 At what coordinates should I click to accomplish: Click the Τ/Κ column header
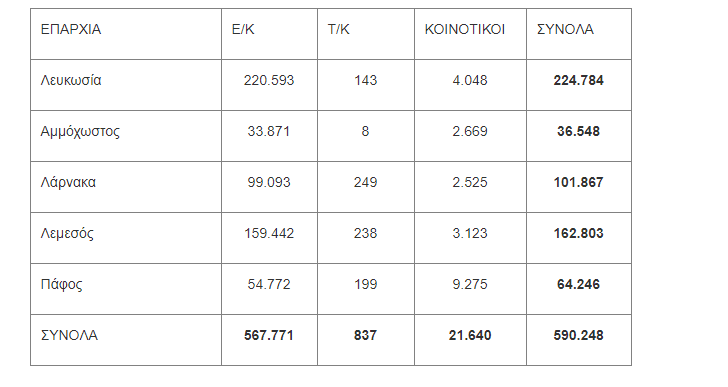point(366,34)
